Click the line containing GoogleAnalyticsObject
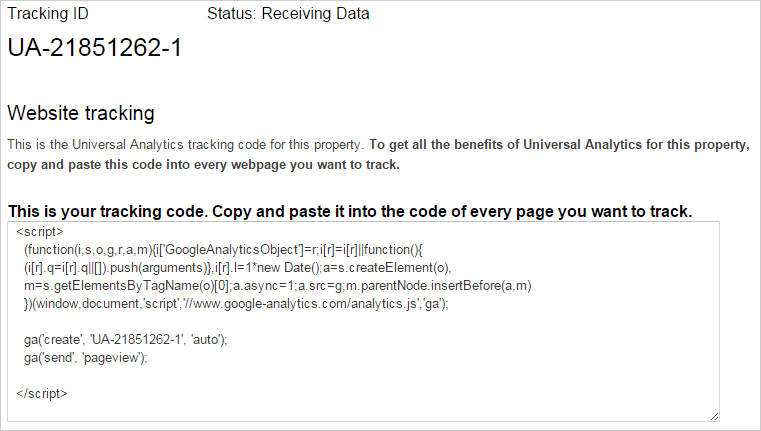 pyautogui.click(x=223, y=250)
